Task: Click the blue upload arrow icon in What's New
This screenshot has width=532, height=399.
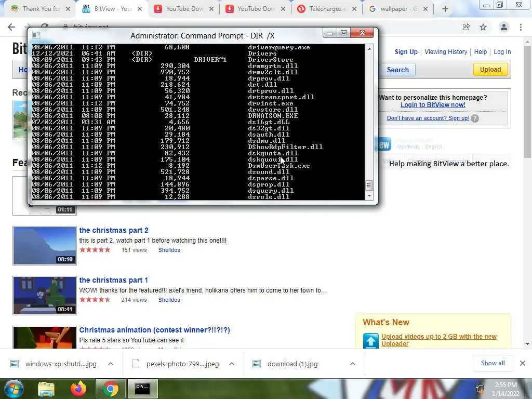Action: click(x=370, y=341)
